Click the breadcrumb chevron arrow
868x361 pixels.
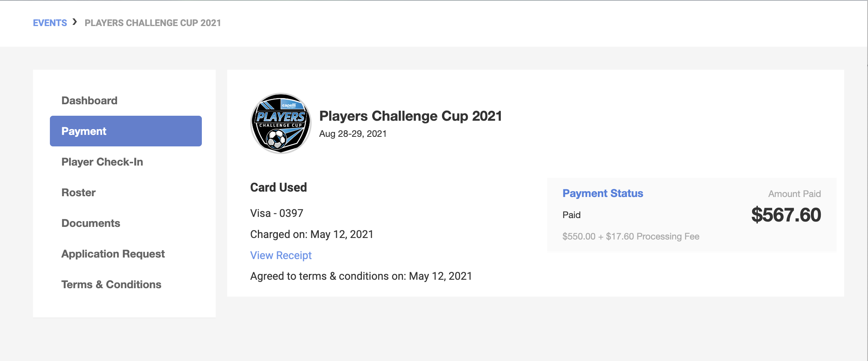[75, 22]
